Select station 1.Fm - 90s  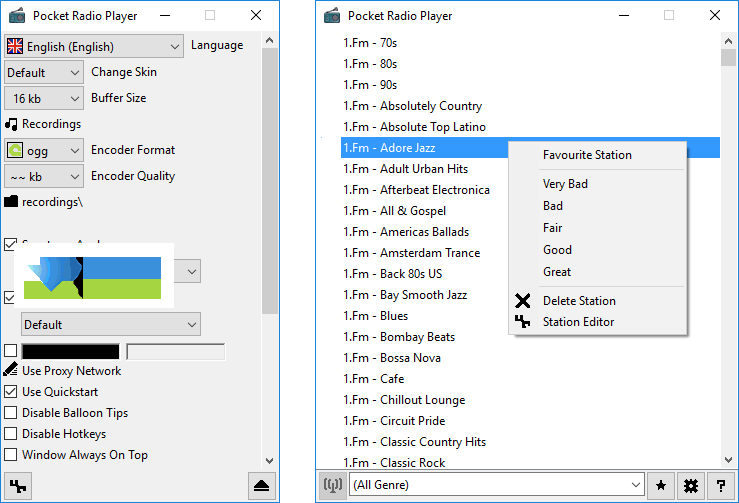click(370, 85)
